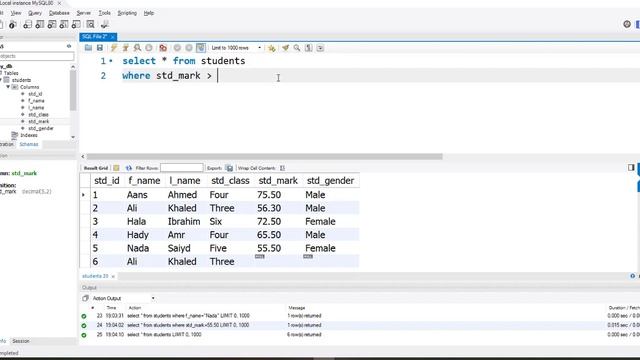Click the Result Grid form icon
The height and width of the screenshot is (360, 640).
[116, 168]
